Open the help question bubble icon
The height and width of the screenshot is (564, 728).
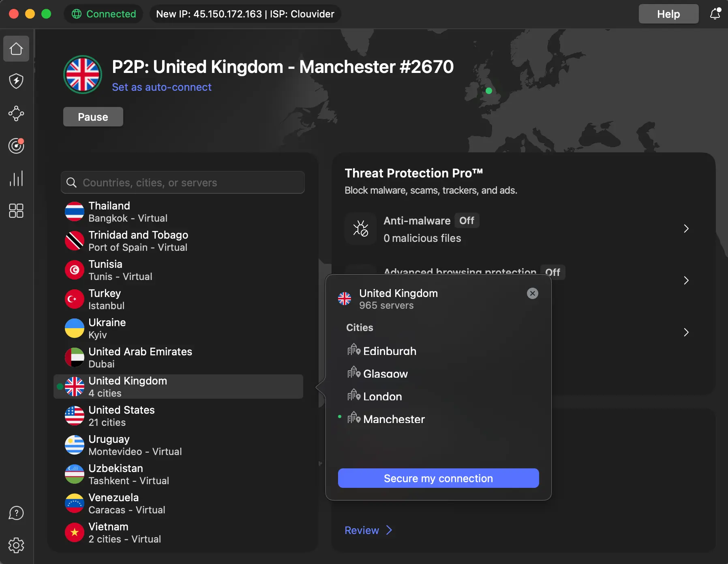[16, 513]
